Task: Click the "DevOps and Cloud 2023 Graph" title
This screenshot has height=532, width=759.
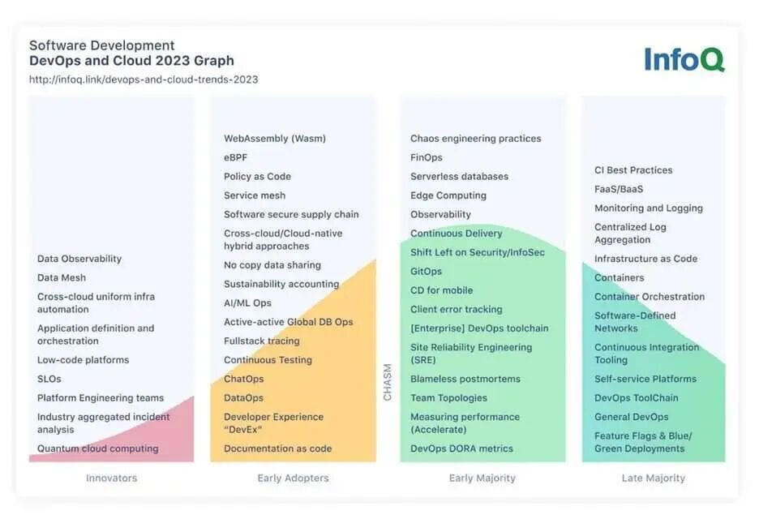Action: tap(131, 61)
